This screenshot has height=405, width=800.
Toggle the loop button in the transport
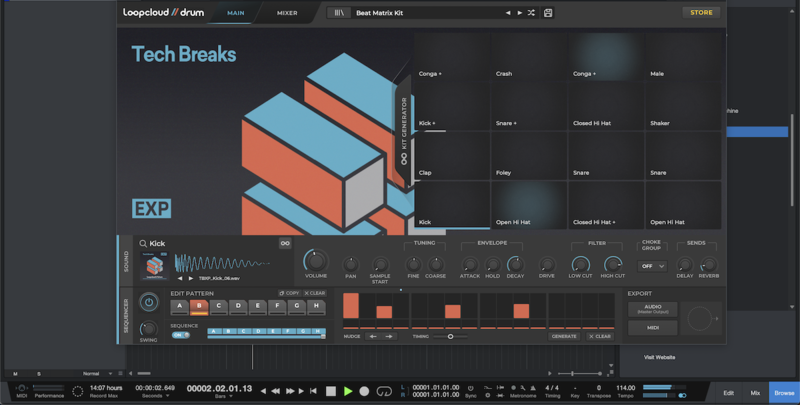(384, 391)
